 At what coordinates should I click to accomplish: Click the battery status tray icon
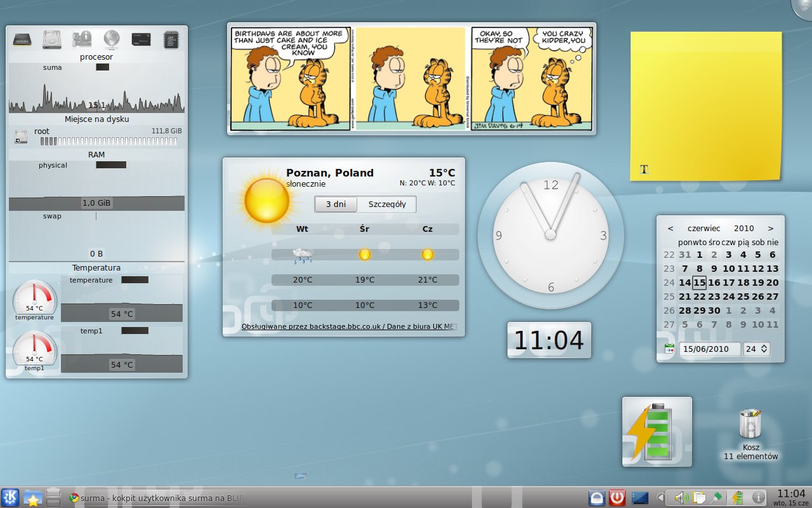(x=738, y=498)
